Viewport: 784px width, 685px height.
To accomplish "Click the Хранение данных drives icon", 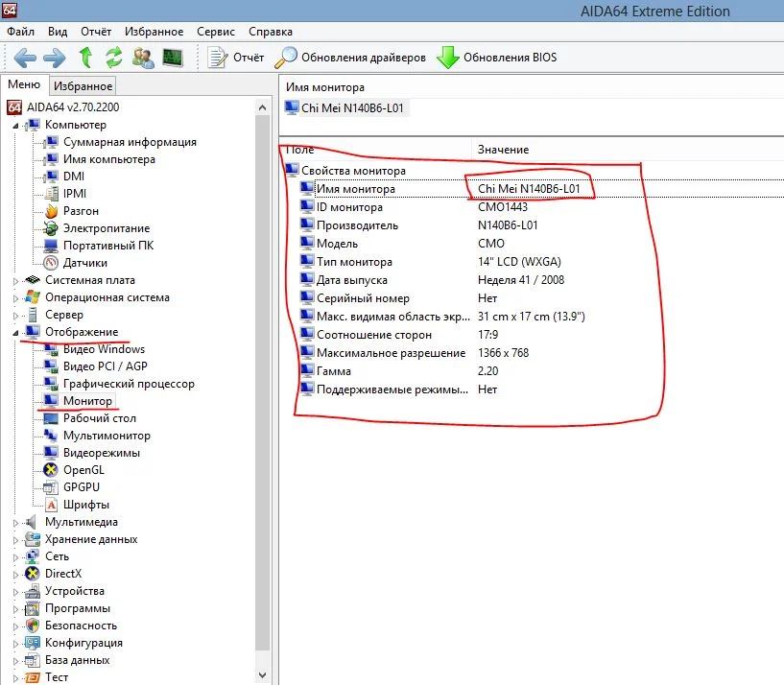I will (33, 539).
